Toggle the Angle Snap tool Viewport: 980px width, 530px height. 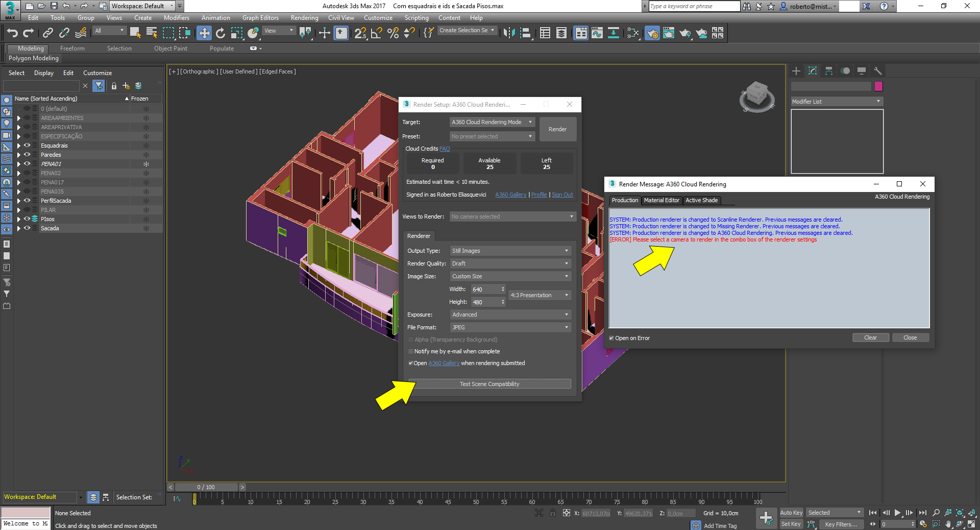pyautogui.click(x=377, y=33)
